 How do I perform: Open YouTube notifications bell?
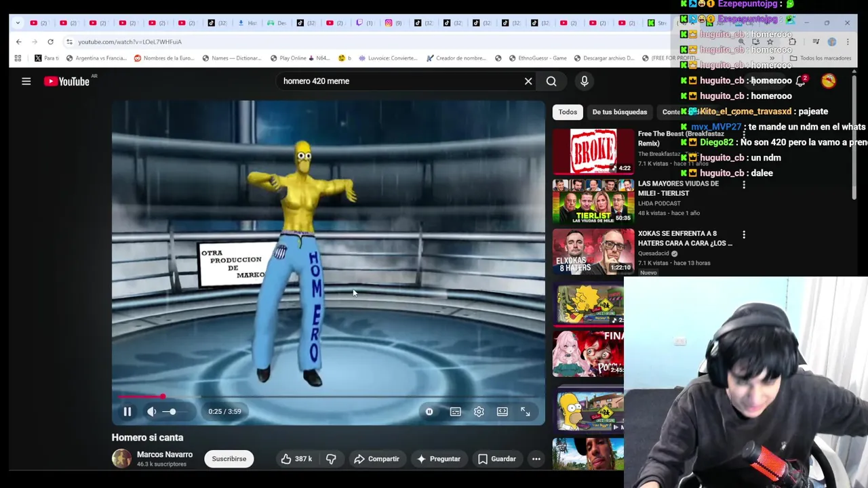tap(801, 81)
